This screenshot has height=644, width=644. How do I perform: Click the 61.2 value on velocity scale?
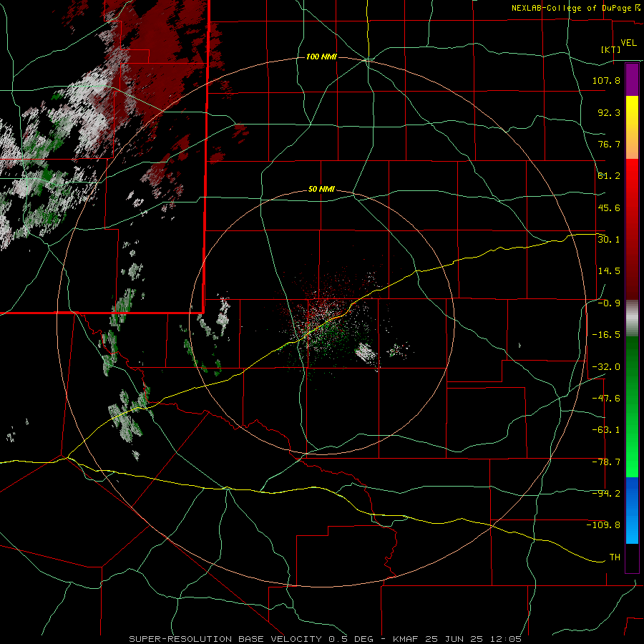[x=609, y=176]
